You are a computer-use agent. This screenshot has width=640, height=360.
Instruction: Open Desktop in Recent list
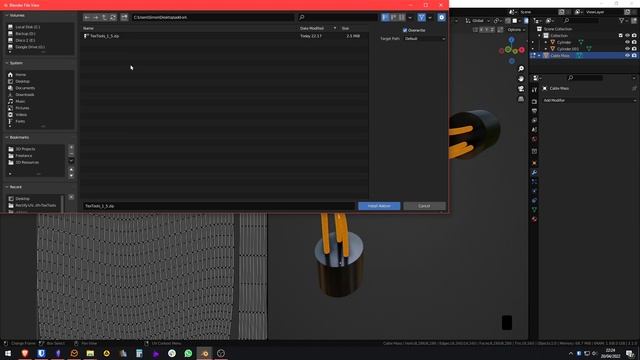(x=22, y=199)
